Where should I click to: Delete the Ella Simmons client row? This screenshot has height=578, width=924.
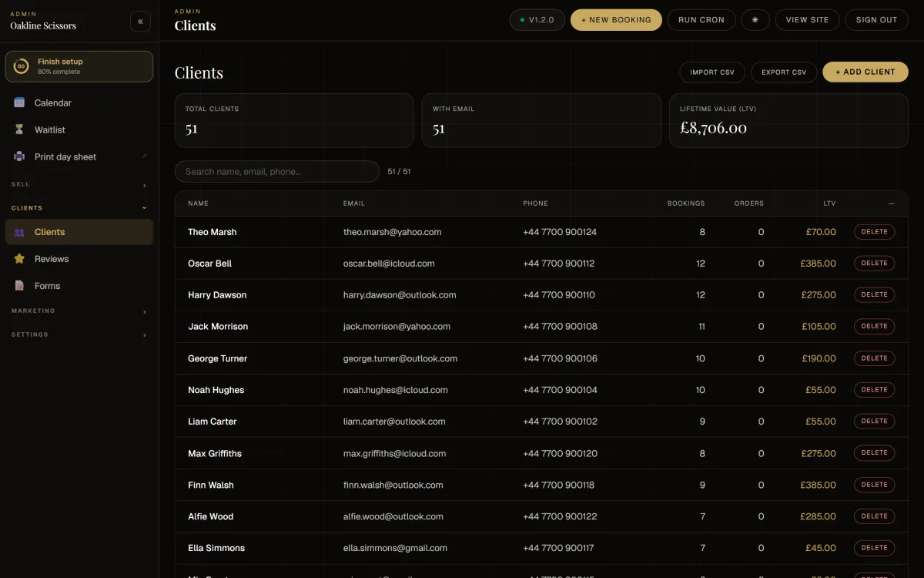coord(875,548)
